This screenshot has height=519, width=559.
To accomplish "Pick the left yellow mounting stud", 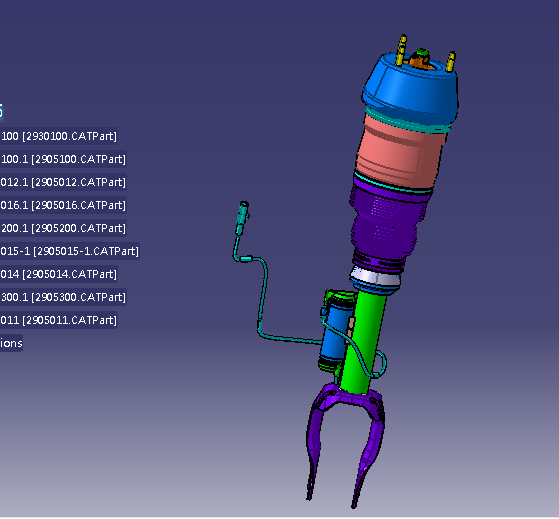I will click(401, 50).
